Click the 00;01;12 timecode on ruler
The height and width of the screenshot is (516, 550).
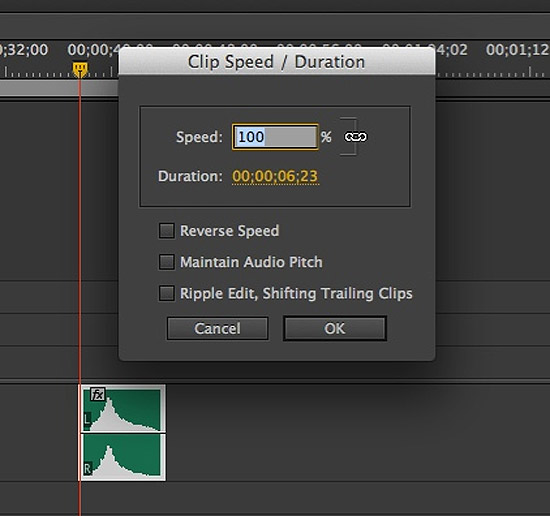tap(517, 50)
